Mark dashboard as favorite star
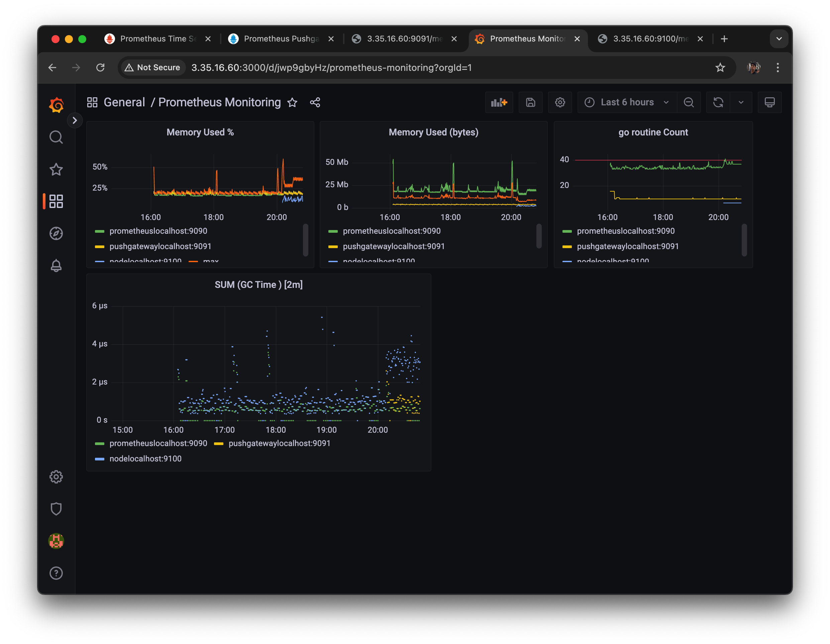830x644 pixels. point(292,102)
